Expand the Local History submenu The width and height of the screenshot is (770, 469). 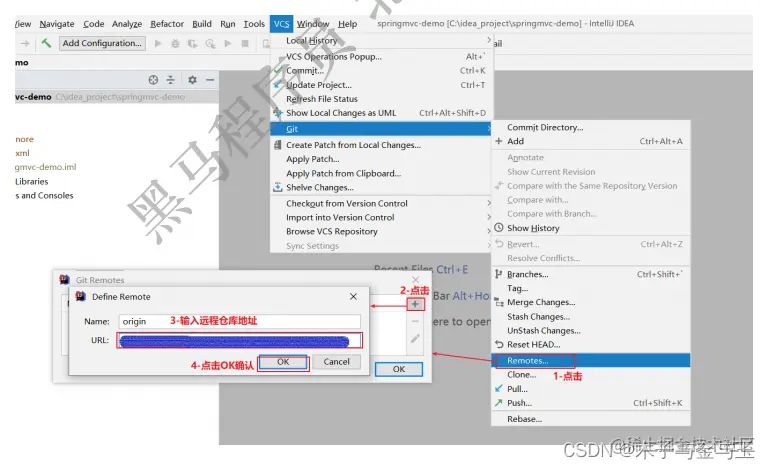382,40
